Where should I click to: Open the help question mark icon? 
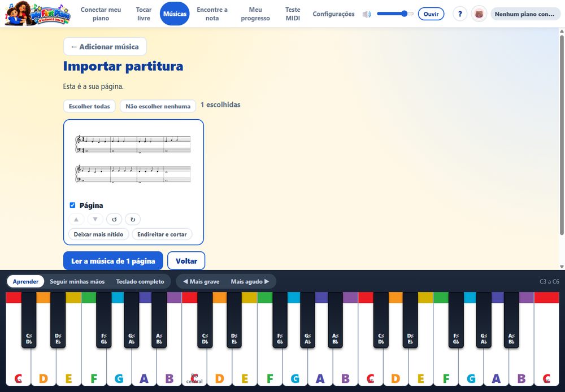(460, 14)
